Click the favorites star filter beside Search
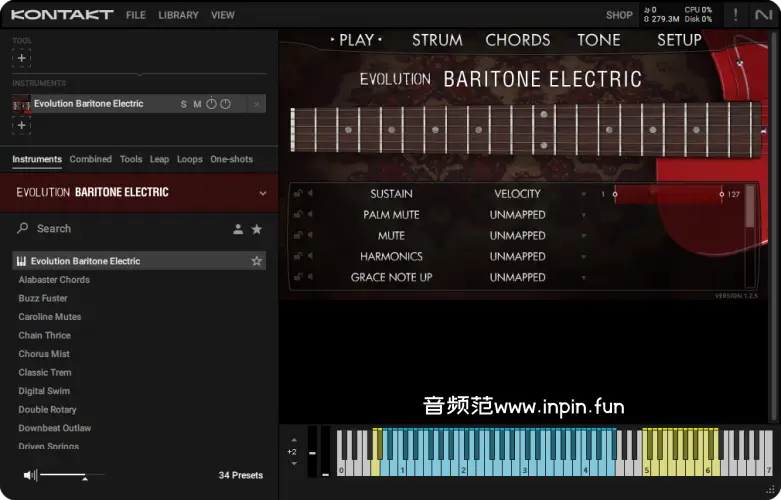Screen dimensions: 781x500 257,229
